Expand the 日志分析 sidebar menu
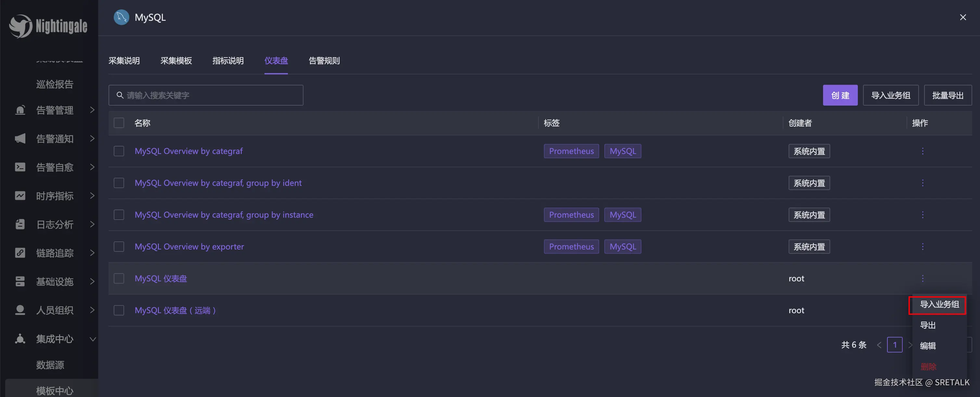 tap(54, 224)
